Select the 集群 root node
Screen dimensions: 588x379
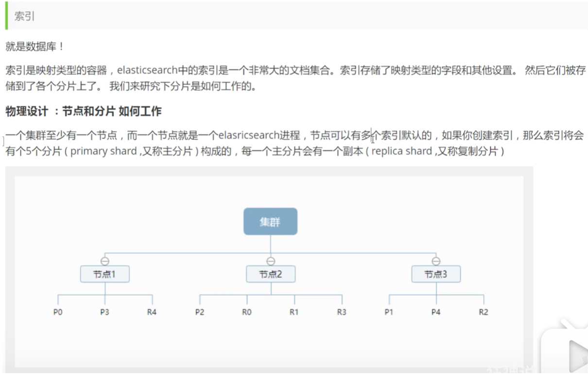point(270,222)
